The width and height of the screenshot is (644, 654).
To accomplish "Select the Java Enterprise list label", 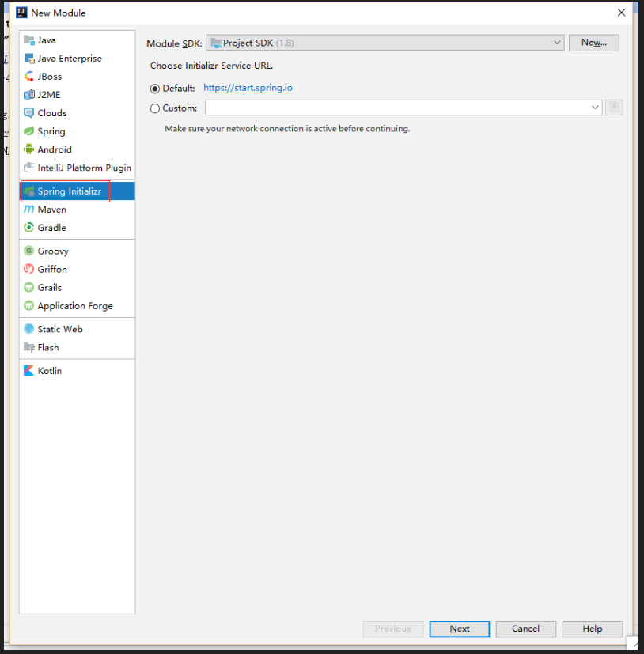I will click(70, 59).
